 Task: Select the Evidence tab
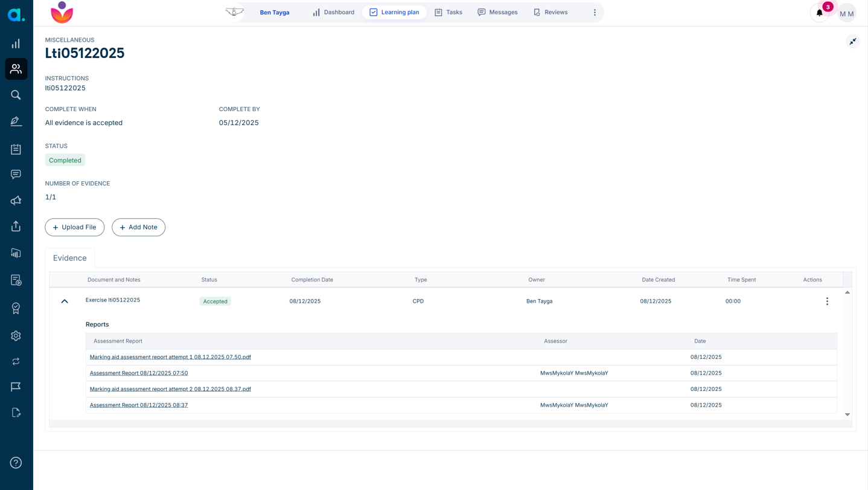pyautogui.click(x=70, y=258)
